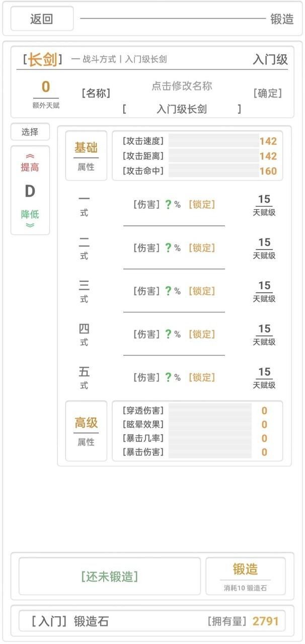Toggle 锁定 for 一式 damage
This screenshot has height=644, width=305.
point(201,205)
